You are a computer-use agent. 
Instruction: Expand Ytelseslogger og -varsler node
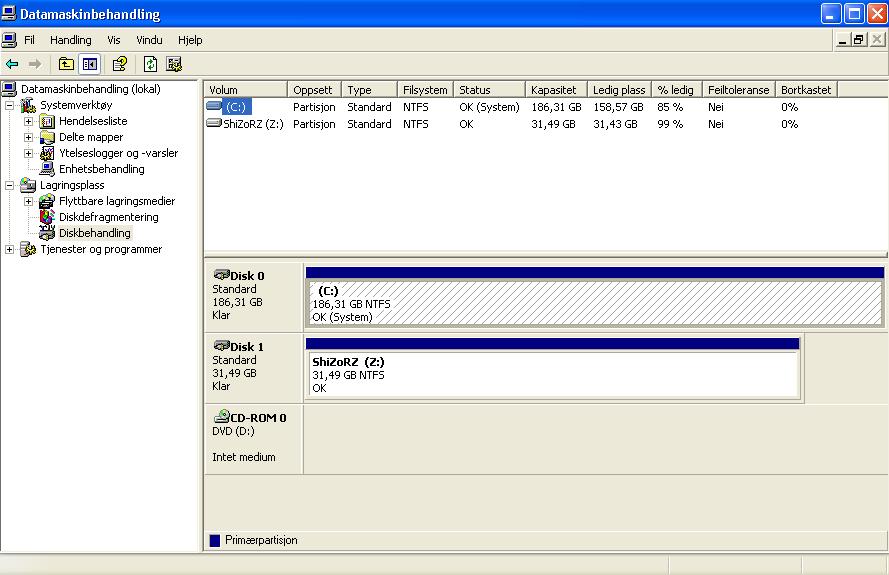pos(28,153)
